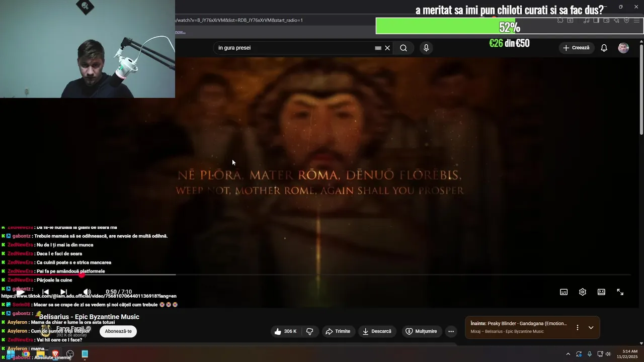The width and height of the screenshot is (644, 362).
Task: Open the browser AI sparkle icon
Action: 616,21
